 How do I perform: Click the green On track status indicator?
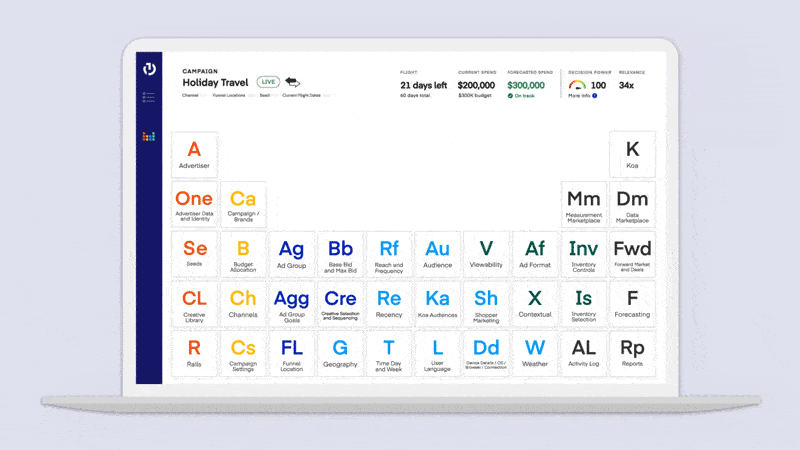[520, 96]
